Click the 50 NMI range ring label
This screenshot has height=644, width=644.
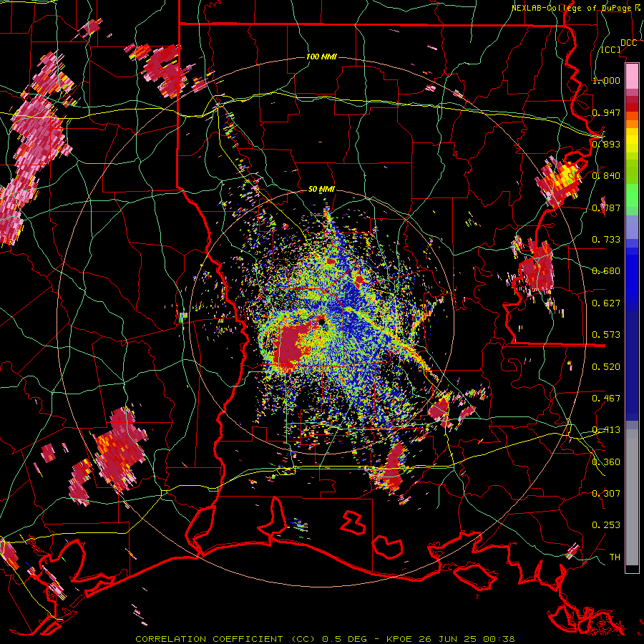[x=321, y=189]
